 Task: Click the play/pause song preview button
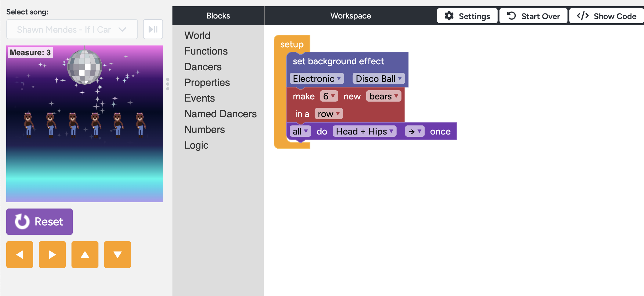(x=153, y=29)
